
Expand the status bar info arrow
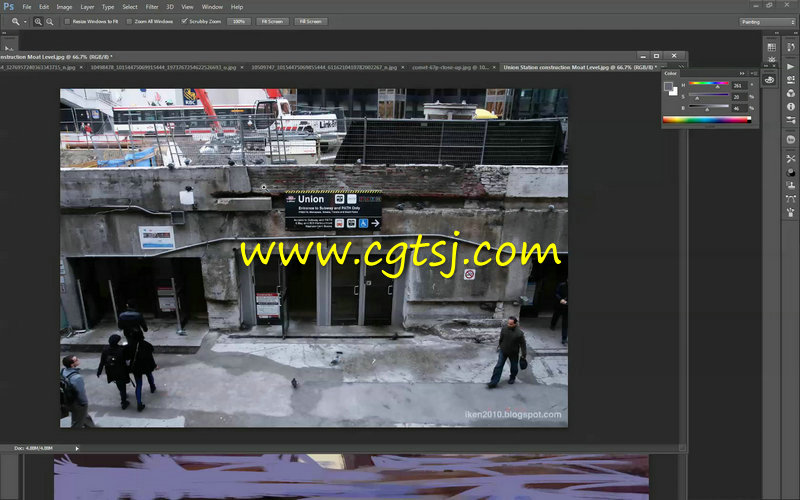(77, 448)
